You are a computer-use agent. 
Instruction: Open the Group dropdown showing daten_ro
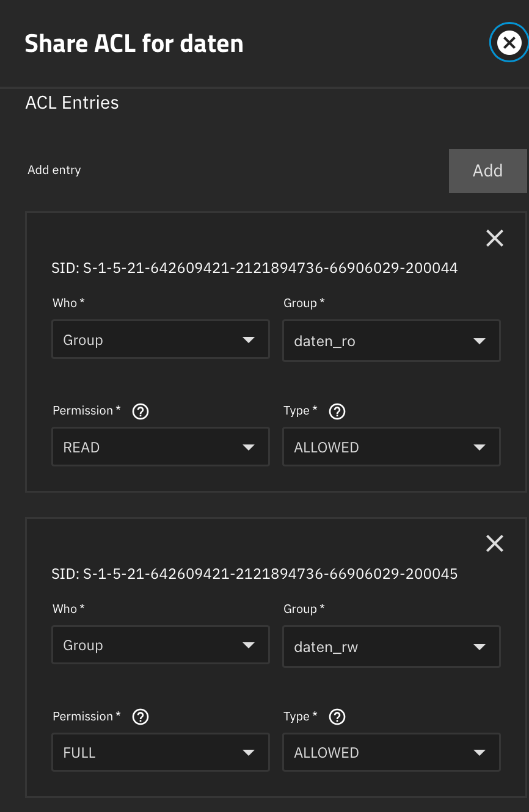(392, 341)
